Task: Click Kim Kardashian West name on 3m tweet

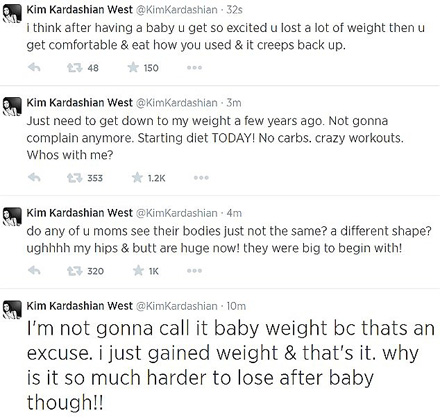Action: point(79,103)
